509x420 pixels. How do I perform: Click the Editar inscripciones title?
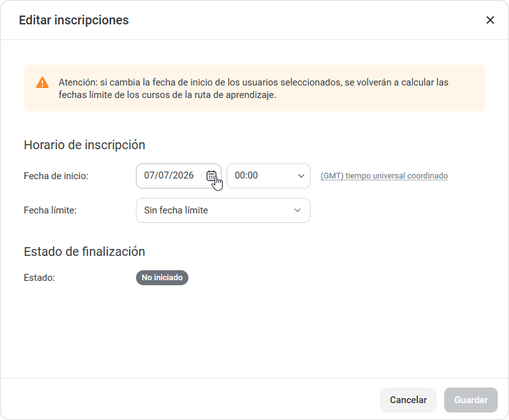point(74,20)
